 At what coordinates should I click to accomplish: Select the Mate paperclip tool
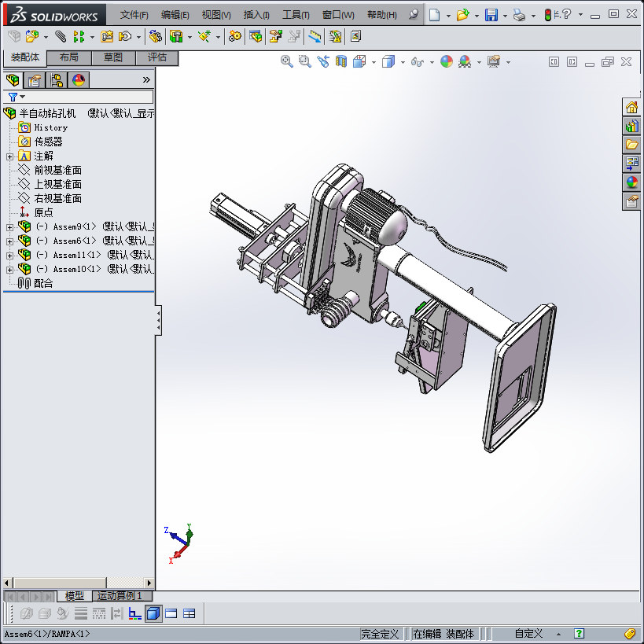(61, 36)
